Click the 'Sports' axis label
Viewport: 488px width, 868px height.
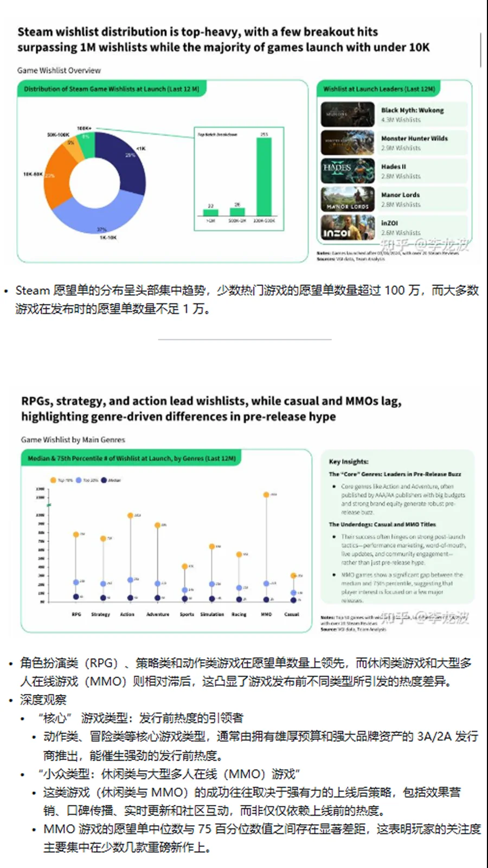pos(187,615)
